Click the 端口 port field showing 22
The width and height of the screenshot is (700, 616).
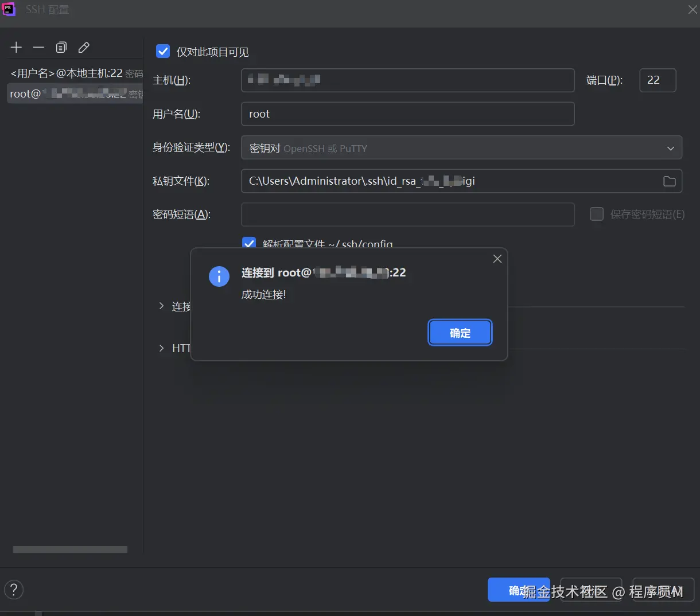[x=658, y=80]
